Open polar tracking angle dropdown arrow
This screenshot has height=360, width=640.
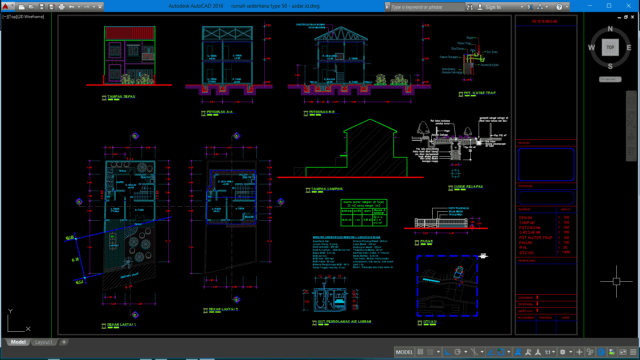pyautogui.click(x=466, y=352)
